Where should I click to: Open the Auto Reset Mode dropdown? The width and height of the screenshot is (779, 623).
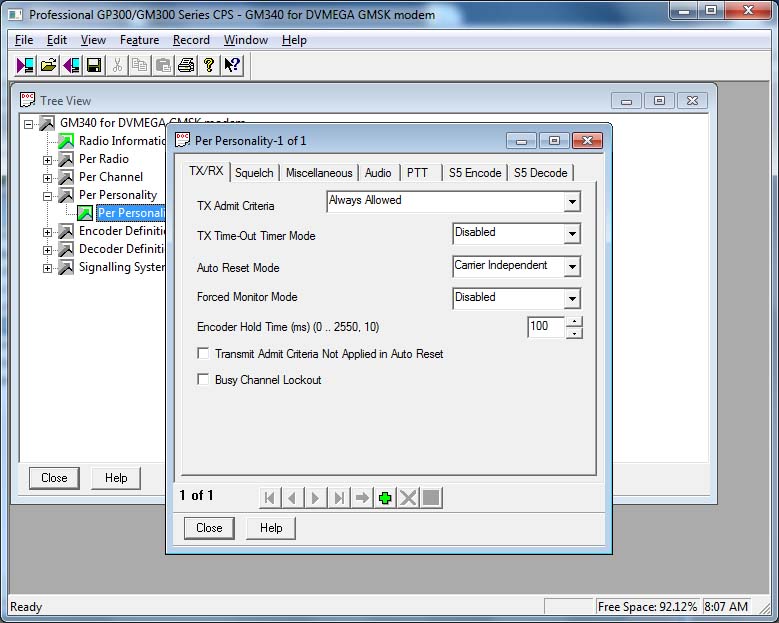pyautogui.click(x=572, y=267)
